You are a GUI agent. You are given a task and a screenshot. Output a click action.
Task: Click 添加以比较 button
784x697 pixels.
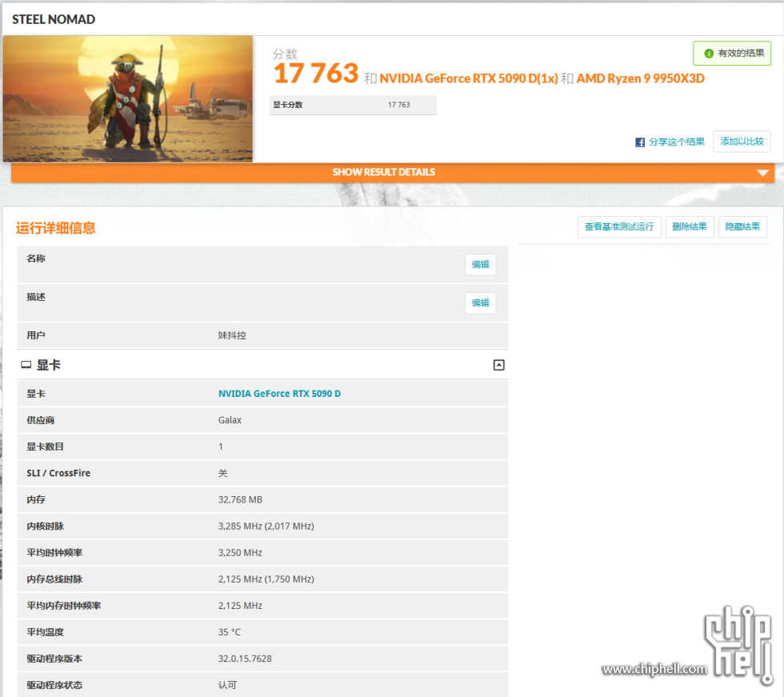pyautogui.click(x=742, y=142)
